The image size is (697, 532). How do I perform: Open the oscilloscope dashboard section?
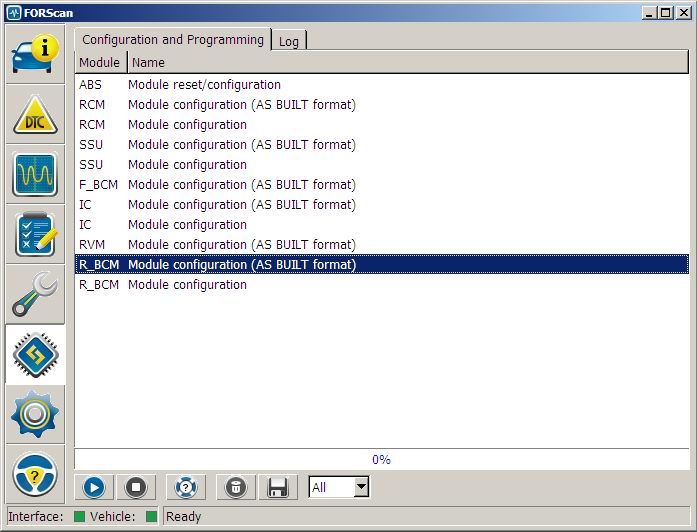tap(35, 175)
